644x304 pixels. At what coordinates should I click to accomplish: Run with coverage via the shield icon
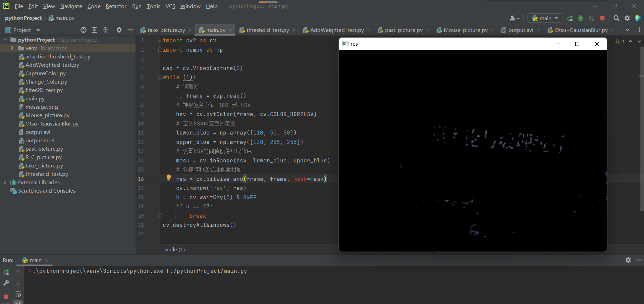(x=592, y=18)
